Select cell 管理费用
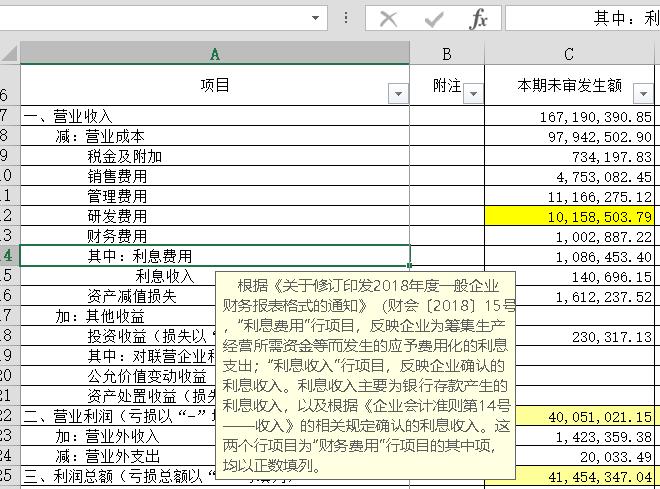The image size is (660, 489). click(x=215, y=196)
